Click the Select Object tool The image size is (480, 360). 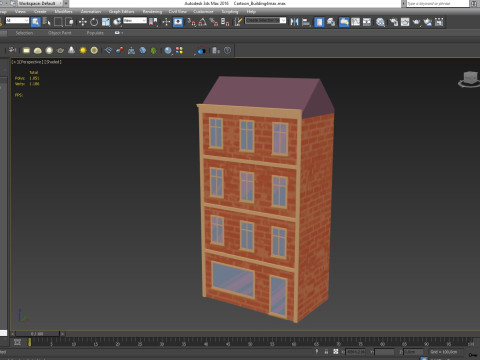(x=36, y=22)
